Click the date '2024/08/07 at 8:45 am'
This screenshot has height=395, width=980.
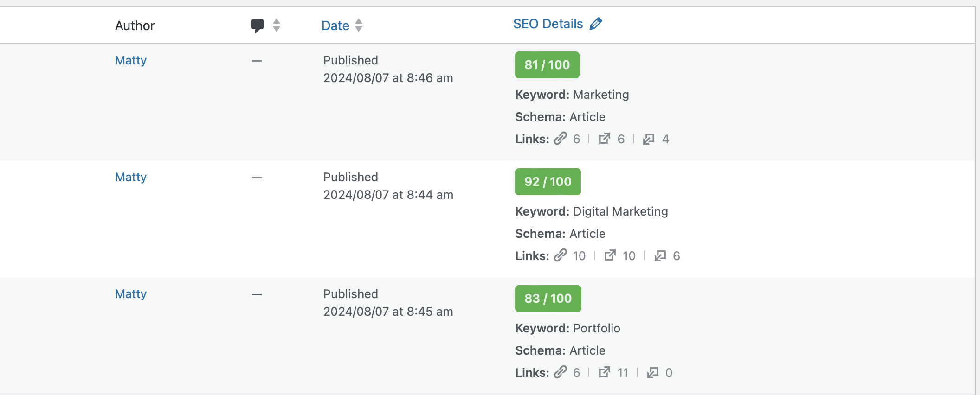click(388, 312)
